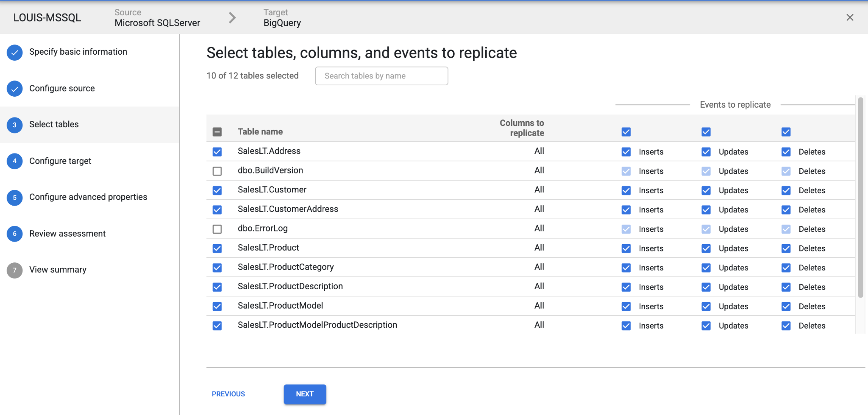
Task: Uncheck the SalesLT.Customer table checkbox
Action: [x=217, y=190]
